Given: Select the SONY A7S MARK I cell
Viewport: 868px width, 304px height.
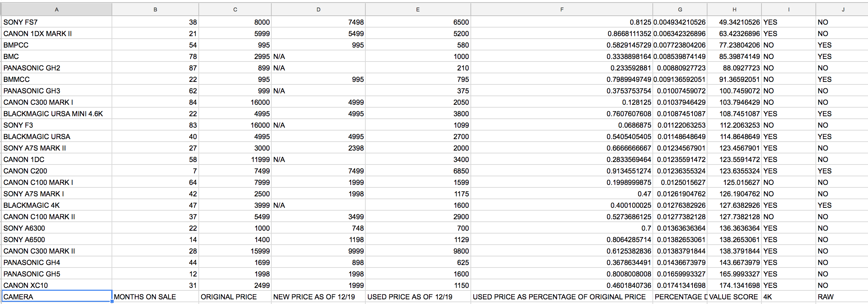Looking at the screenshot, I should [x=56, y=194].
